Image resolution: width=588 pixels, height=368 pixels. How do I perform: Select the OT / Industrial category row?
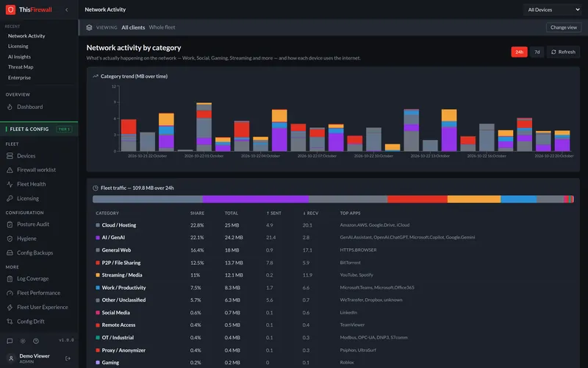click(x=333, y=338)
